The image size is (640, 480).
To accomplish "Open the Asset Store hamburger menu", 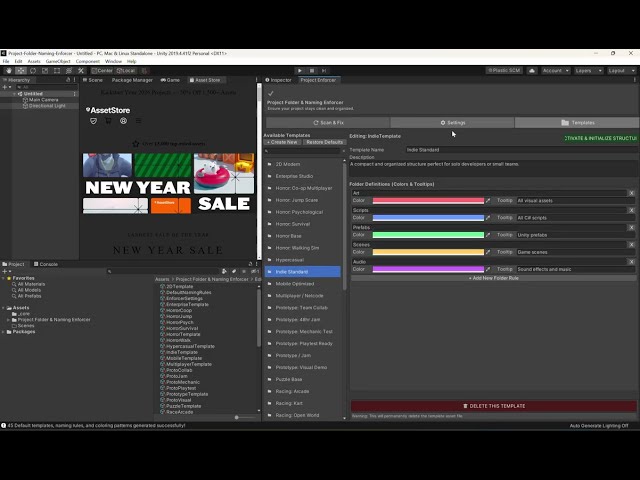I will click(138, 121).
